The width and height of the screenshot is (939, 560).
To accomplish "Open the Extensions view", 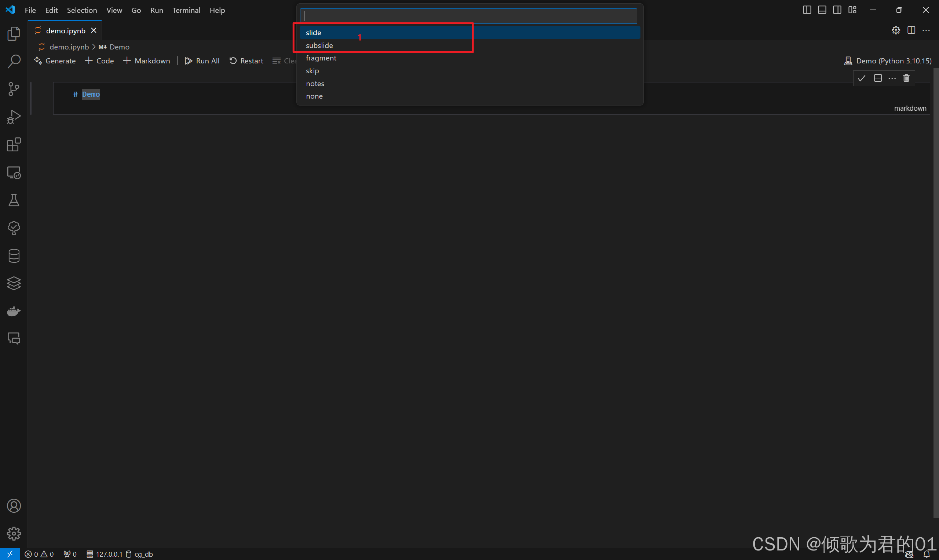I will coord(14,144).
